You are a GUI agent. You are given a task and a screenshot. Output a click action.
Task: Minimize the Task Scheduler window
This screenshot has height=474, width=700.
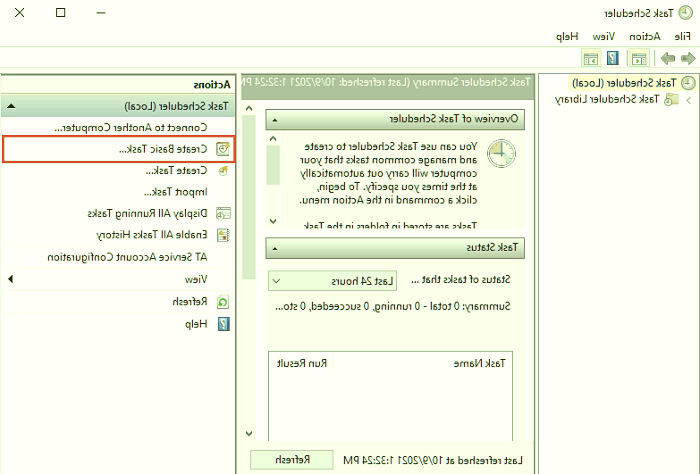pos(101,12)
